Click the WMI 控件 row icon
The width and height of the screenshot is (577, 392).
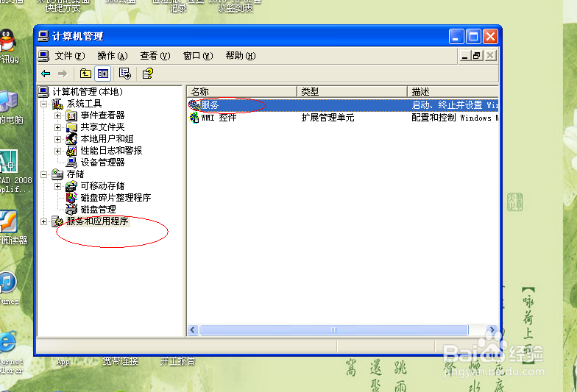point(194,118)
